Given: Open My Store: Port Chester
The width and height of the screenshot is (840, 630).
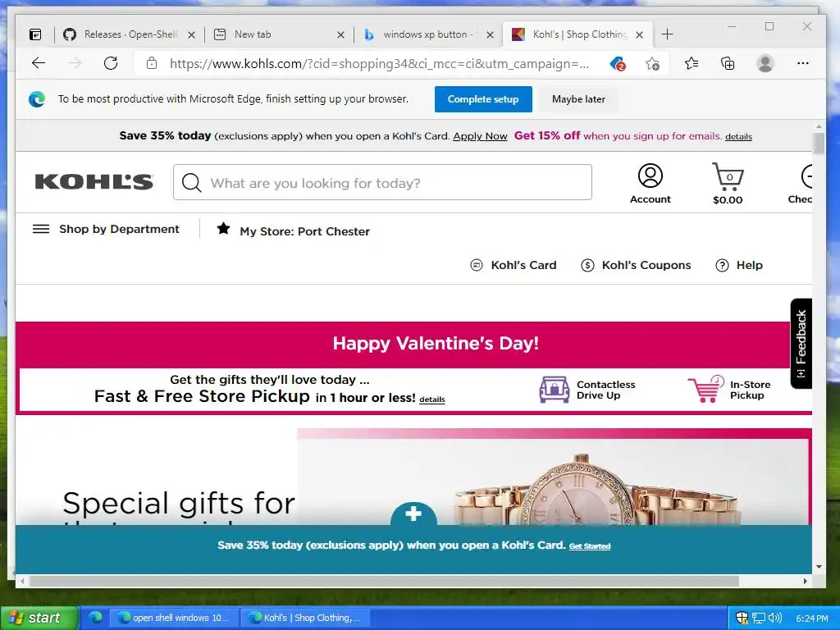Looking at the screenshot, I should [293, 231].
